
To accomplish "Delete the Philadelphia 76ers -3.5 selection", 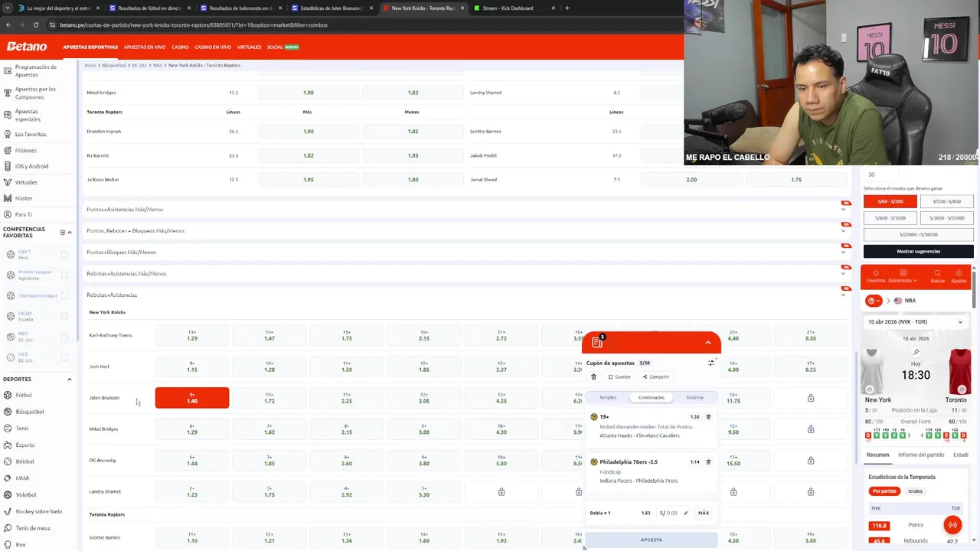I will click(708, 462).
